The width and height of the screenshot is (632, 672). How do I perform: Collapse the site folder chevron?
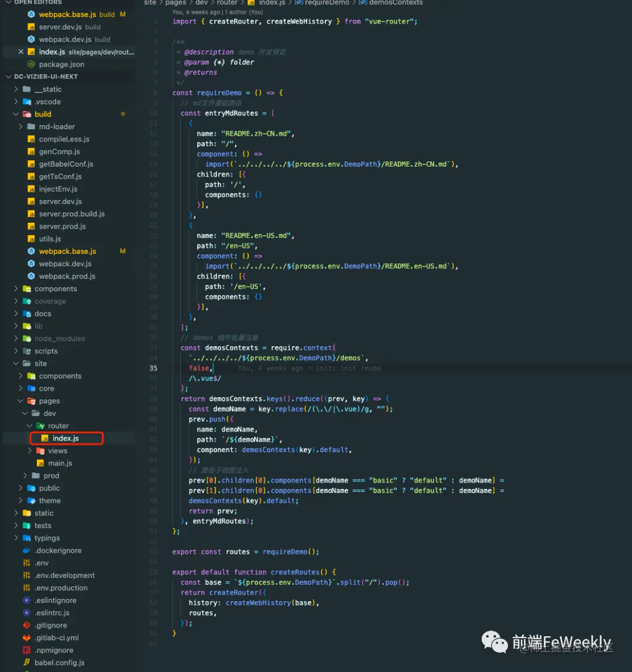pyautogui.click(x=16, y=363)
